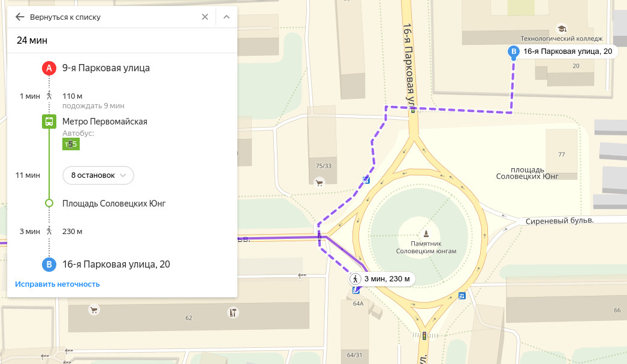Click the Технологический колледж graduation cap icon
This screenshot has width=627, height=364.
point(562,28)
